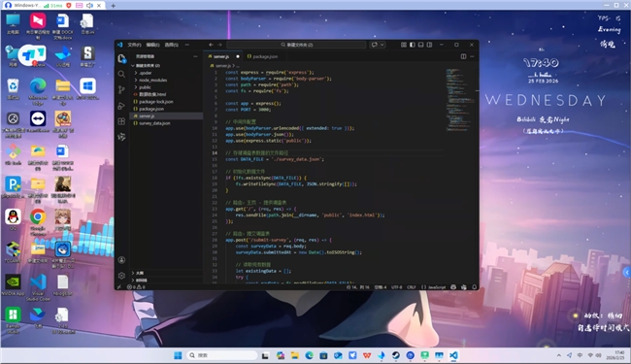Open the first menu in the menu bar
The width and height of the screenshot is (631, 364).
click(134, 45)
